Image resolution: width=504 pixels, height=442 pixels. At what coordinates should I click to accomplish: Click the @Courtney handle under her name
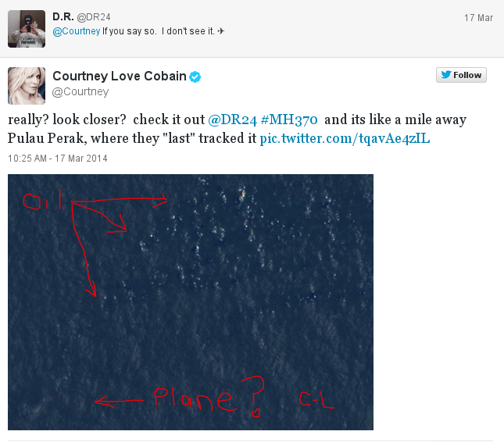(x=80, y=92)
